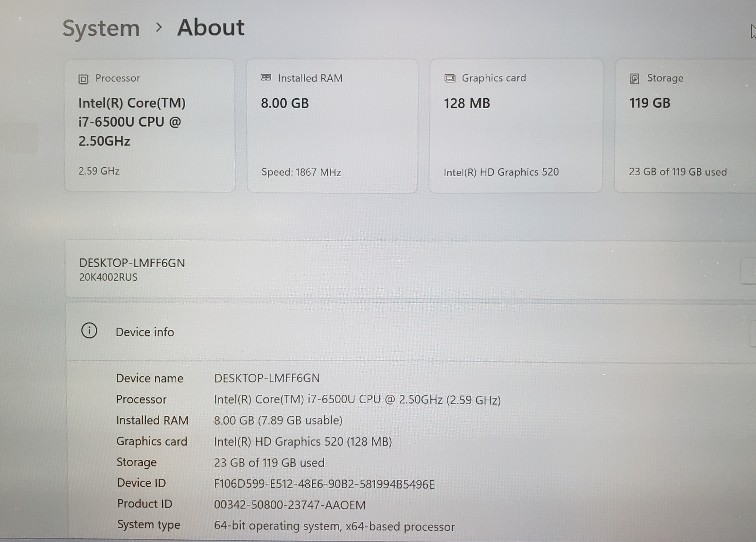Collapse the Device info section header

click(x=411, y=331)
